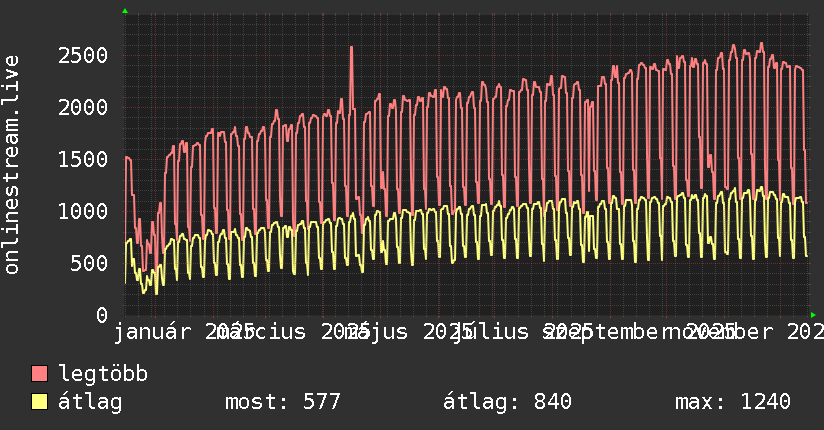Screen dimensions: 824x430
Task: Click the most: 577 value
Action: (x=283, y=402)
